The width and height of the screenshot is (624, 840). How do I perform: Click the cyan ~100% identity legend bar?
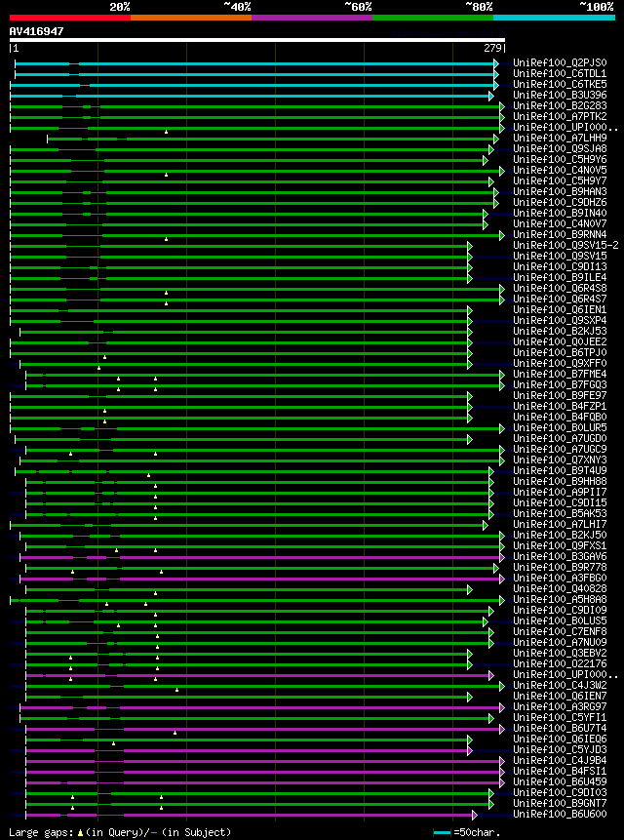pos(555,18)
